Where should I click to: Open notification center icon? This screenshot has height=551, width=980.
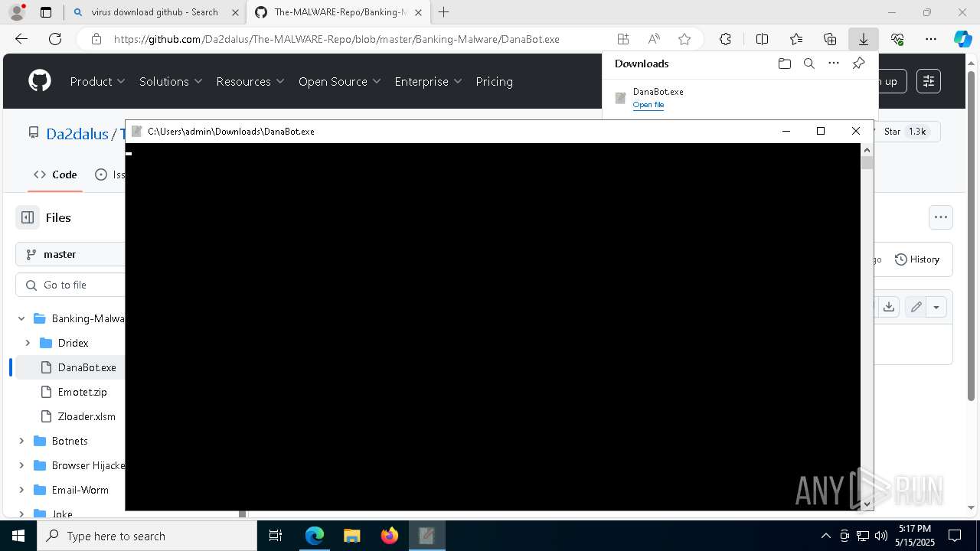coord(955,536)
